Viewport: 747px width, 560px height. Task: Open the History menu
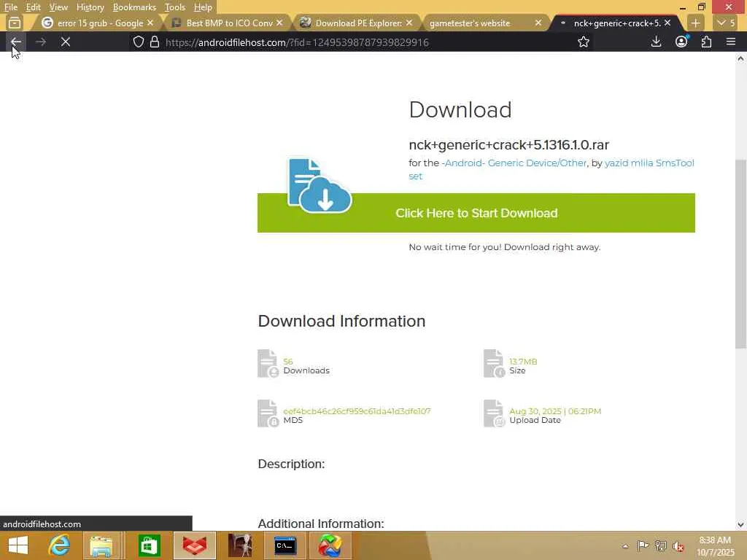click(90, 7)
